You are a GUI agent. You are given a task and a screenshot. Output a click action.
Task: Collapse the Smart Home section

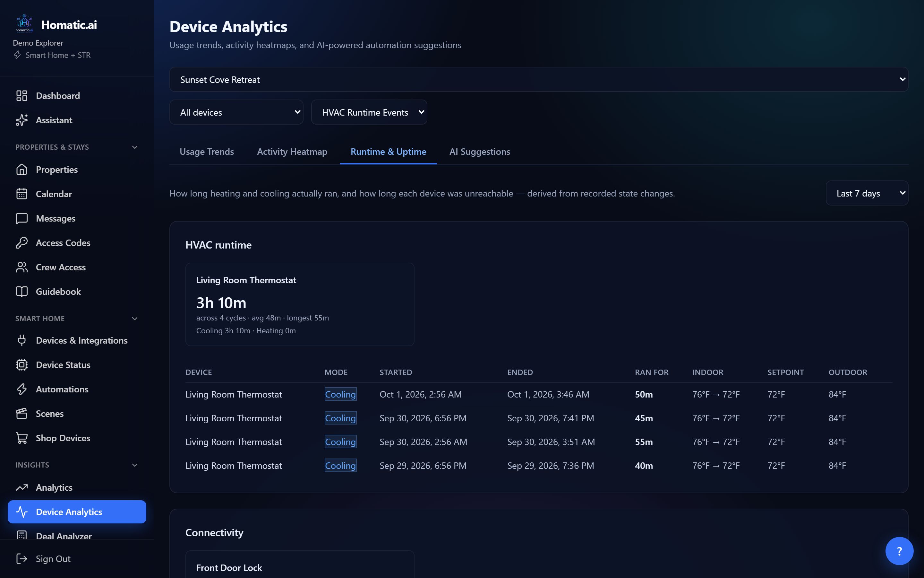(x=134, y=319)
